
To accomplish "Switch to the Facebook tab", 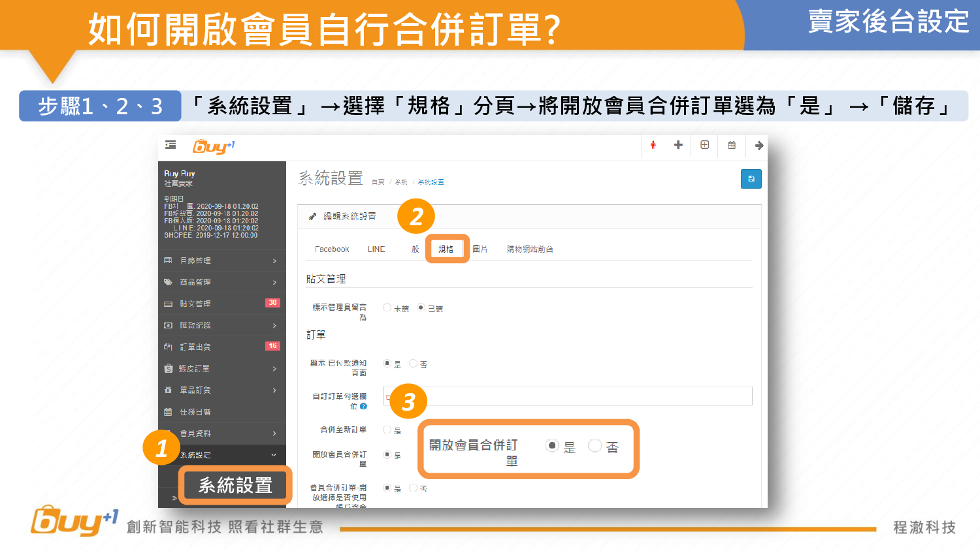I will [332, 249].
